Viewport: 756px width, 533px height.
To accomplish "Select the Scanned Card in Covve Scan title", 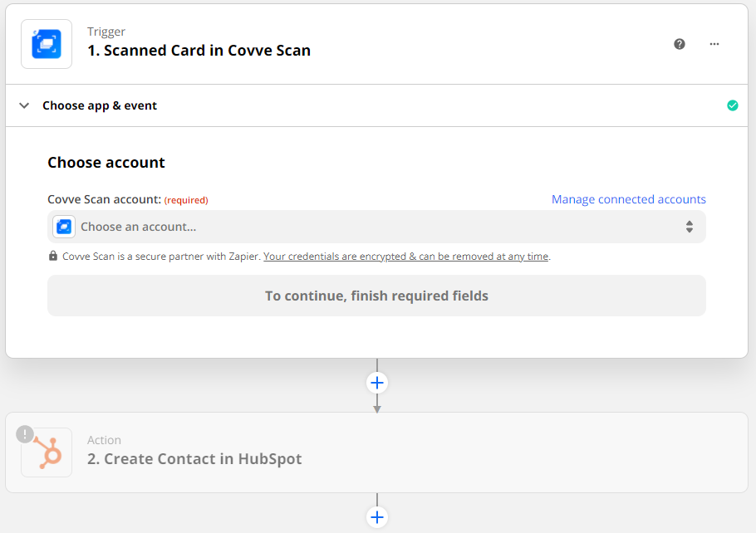I will [x=199, y=51].
